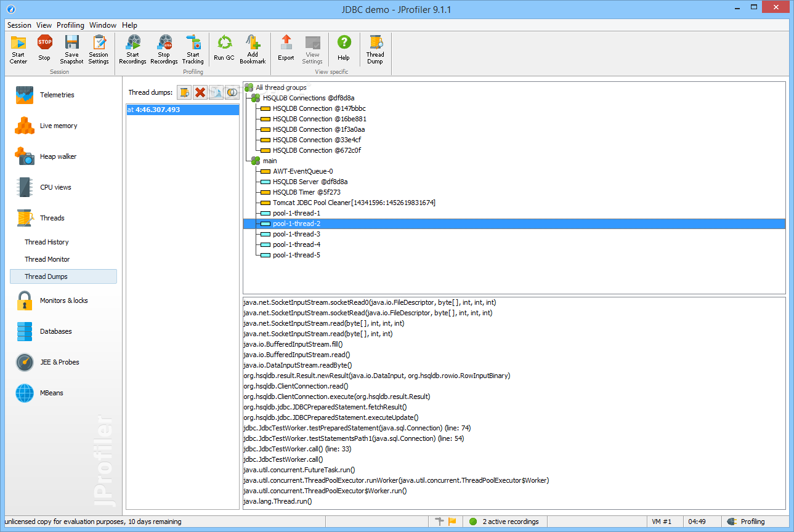Select HSQLDB Server @df8d8a thread
This screenshot has height=532, width=794.
coord(310,182)
